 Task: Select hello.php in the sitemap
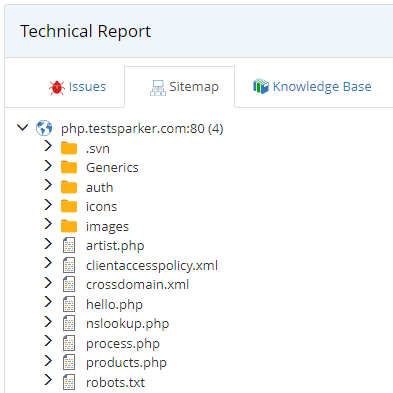[x=114, y=305]
